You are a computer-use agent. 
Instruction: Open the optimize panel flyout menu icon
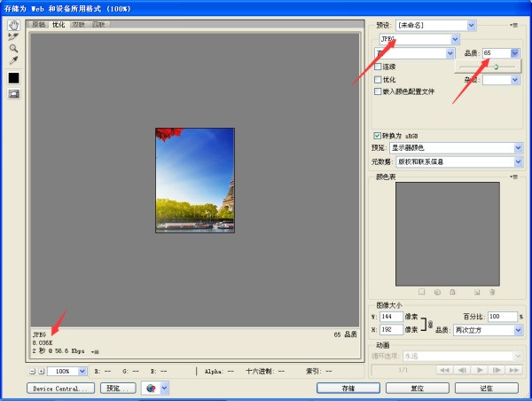click(x=513, y=26)
